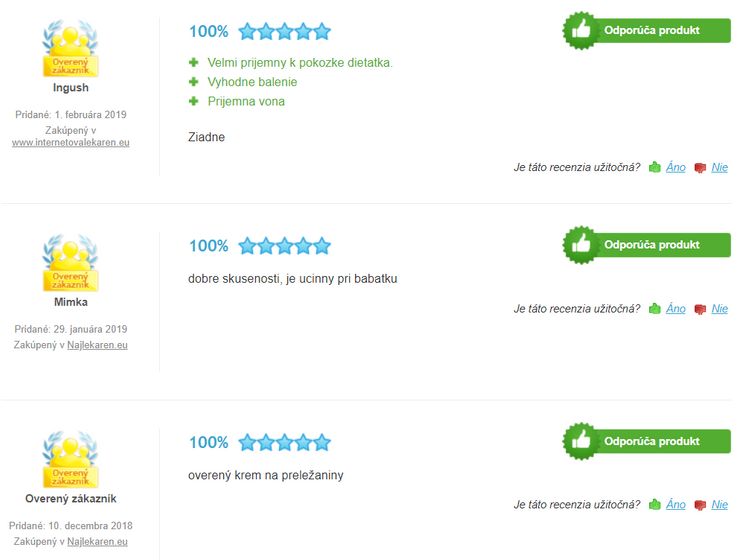Click red thumbs-down icon in the December 2018 review
Image resolution: width=750 pixels, height=560 pixels.
[x=700, y=505]
